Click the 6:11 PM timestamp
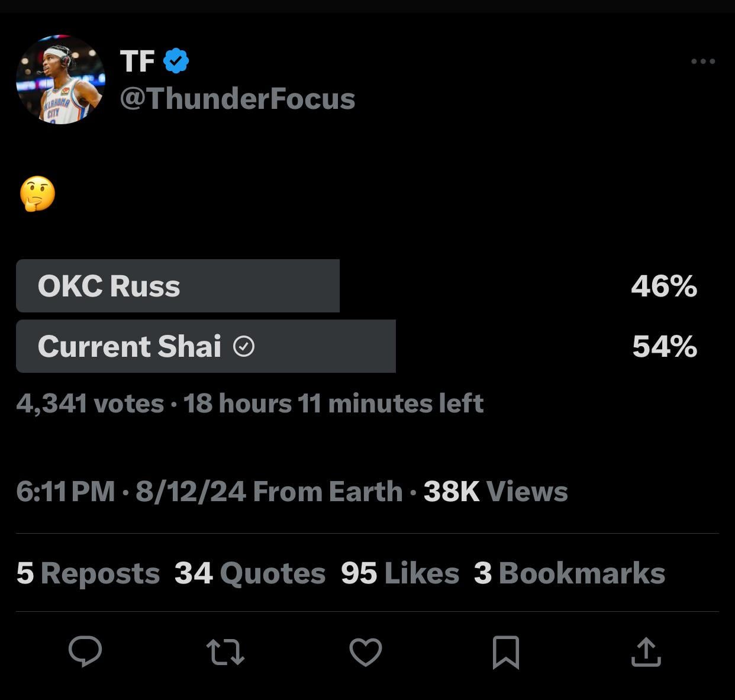 (x=66, y=491)
